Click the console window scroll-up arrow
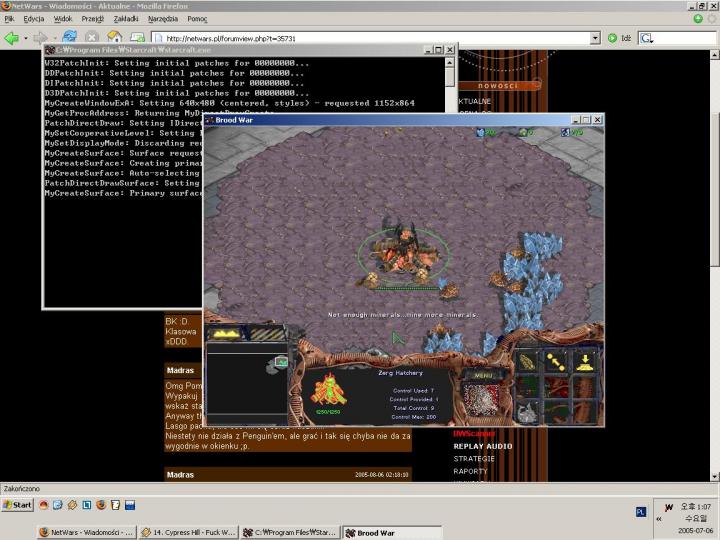 pyautogui.click(x=450, y=62)
